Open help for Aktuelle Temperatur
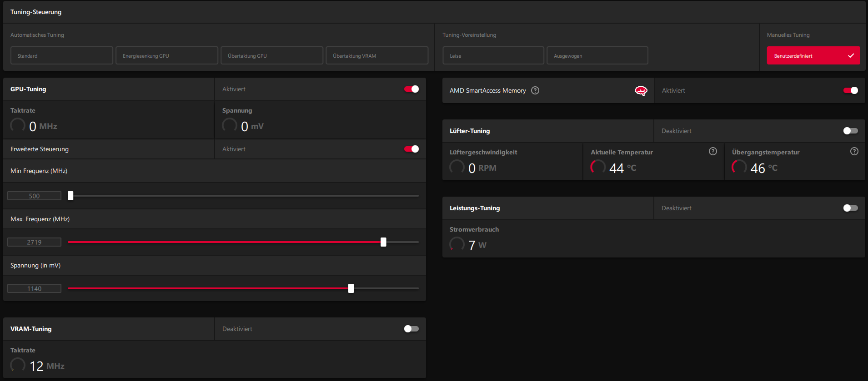The width and height of the screenshot is (868, 381). coord(713,151)
